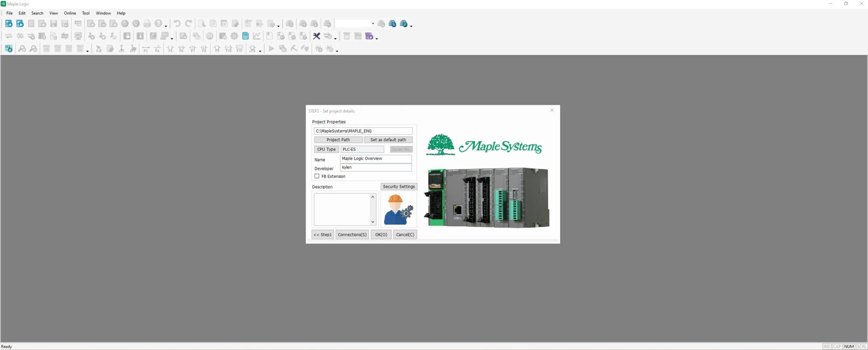Click the gear settings icon in second row
The image size is (868, 350).
click(234, 36)
